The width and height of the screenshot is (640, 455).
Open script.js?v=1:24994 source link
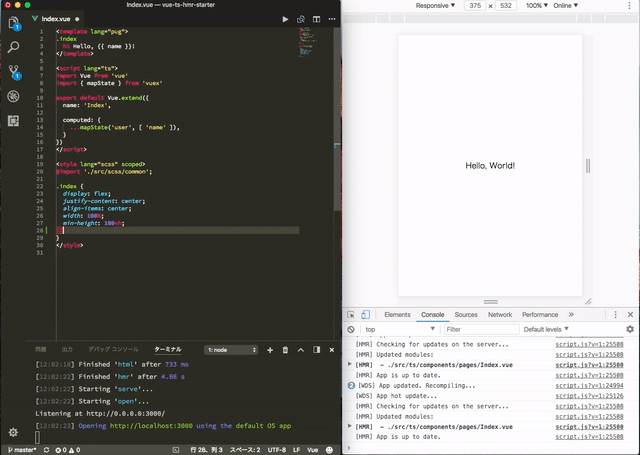[589, 386]
